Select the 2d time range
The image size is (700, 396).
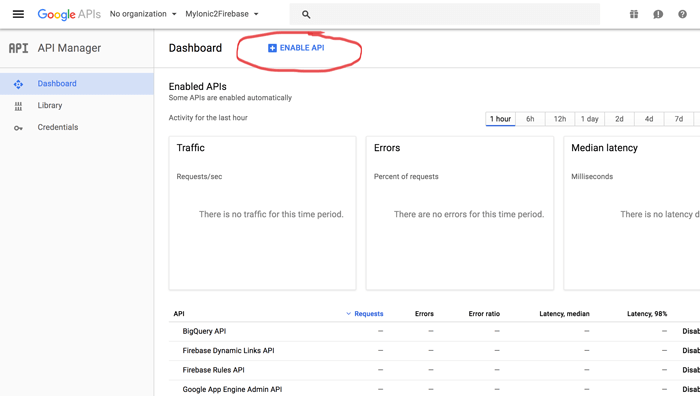pyautogui.click(x=619, y=119)
